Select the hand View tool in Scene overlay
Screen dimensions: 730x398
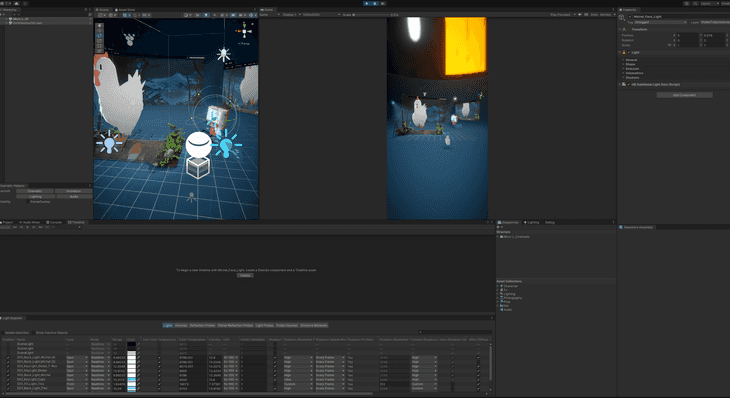pyautogui.click(x=99, y=25)
